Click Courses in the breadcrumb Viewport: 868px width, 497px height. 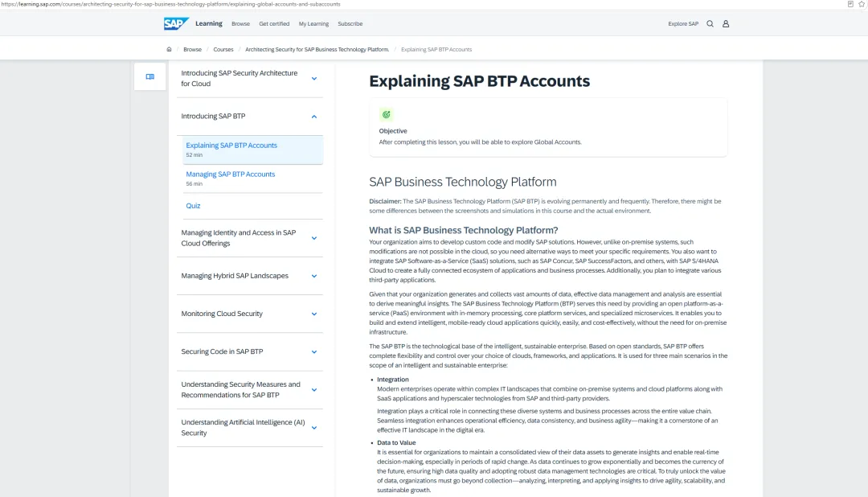click(223, 49)
